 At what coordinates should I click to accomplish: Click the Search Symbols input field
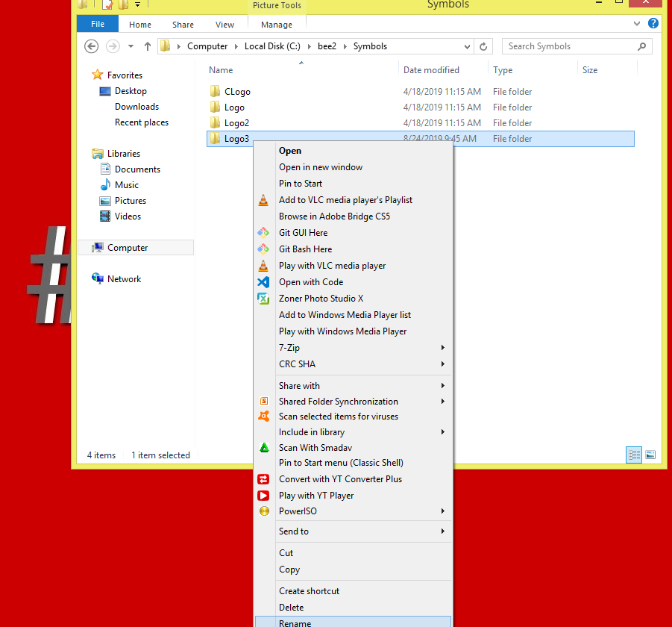pyautogui.click(x=570, y=46)
